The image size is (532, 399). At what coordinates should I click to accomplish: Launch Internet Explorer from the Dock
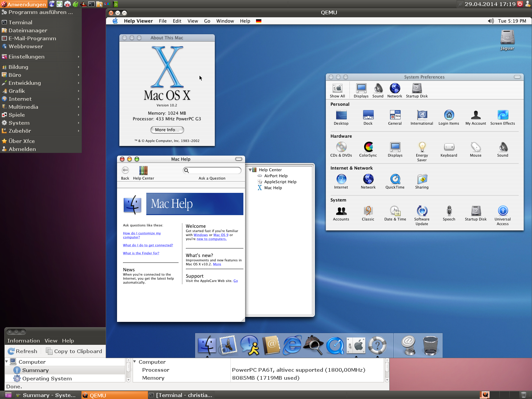coord(292,345)
